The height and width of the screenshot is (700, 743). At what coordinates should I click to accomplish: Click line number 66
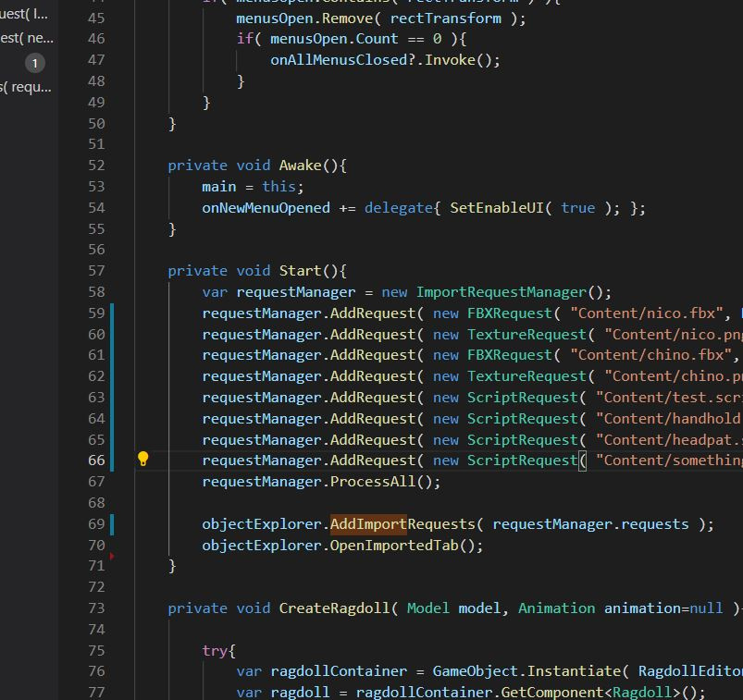click(96, 461)
